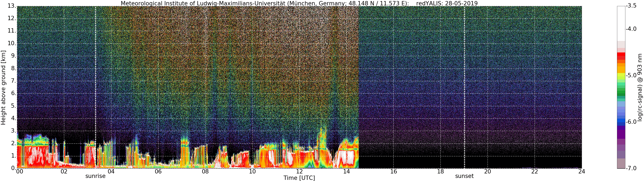Click the time axis tick label '02'
The image size is (644, 182).
pos(64,172)
